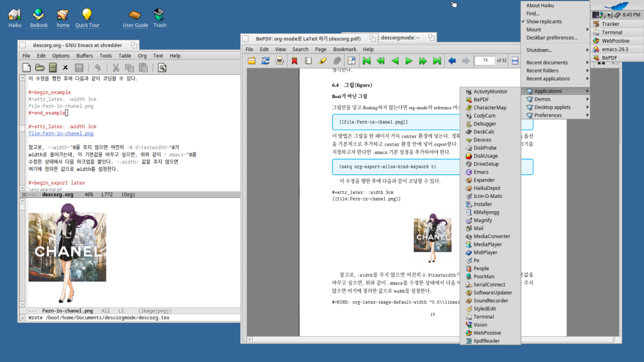Go to first page in BePDF
Viewport: 644px width, 362px height.
point(367,61)
